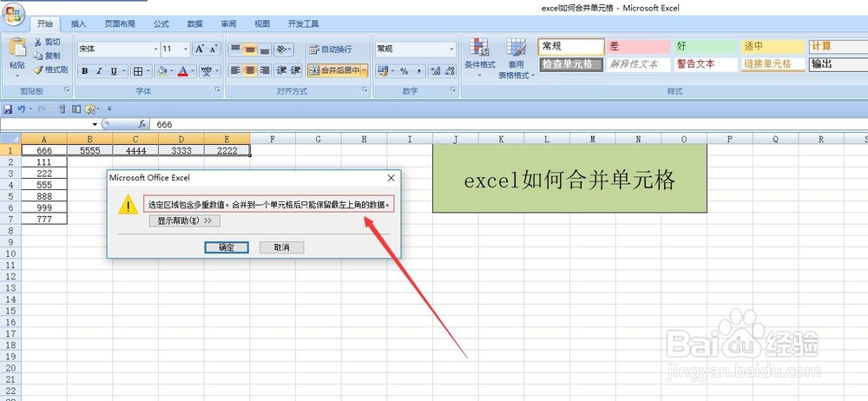Apply the 差 cell style
The image size is (868, 401).
coord(639,47)
